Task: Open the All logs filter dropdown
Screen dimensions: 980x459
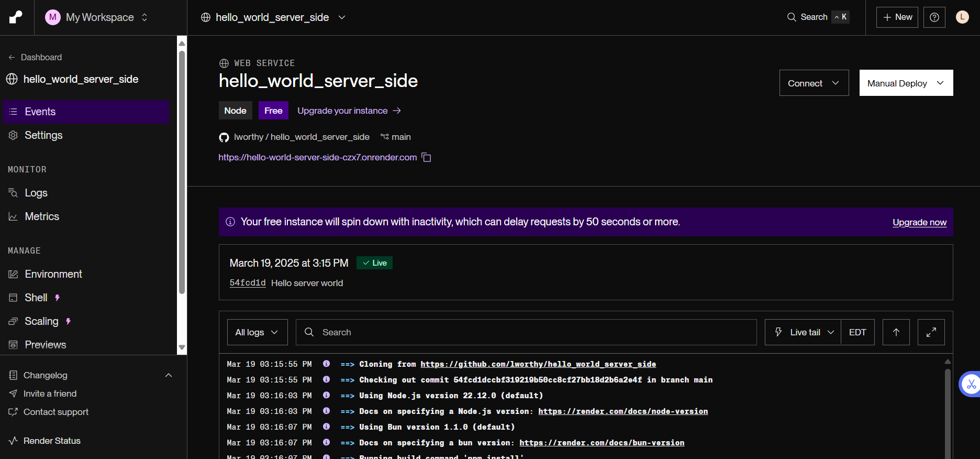Action: 257,332
